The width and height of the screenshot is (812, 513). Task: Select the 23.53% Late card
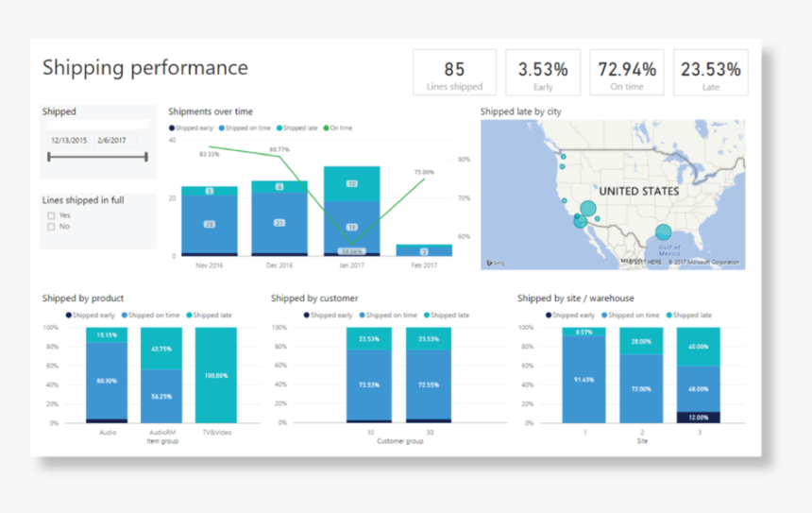(x=710, y=73)
